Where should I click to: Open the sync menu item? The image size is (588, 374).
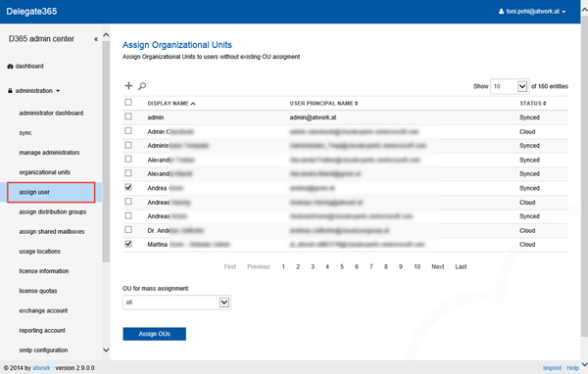[x=25, y=133]
